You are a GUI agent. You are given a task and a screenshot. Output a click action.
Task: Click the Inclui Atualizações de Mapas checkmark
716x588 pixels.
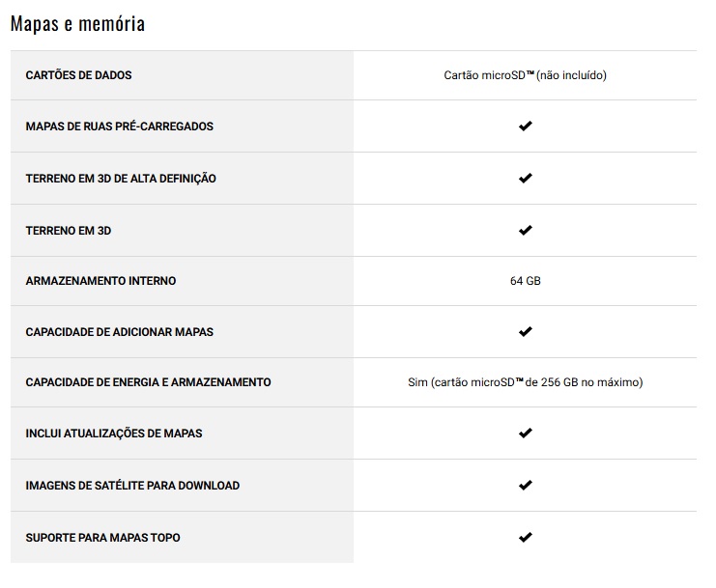pyautogui.click(x=525, y=434)
